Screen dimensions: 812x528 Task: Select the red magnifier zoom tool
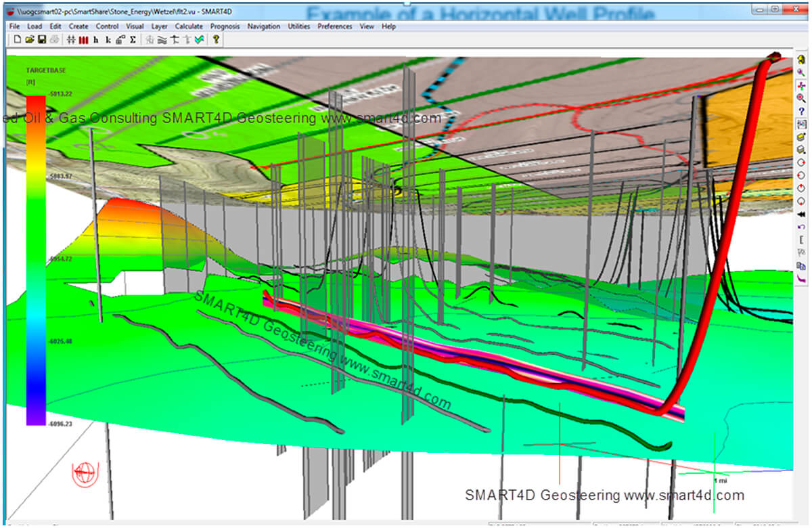[801, 98]
